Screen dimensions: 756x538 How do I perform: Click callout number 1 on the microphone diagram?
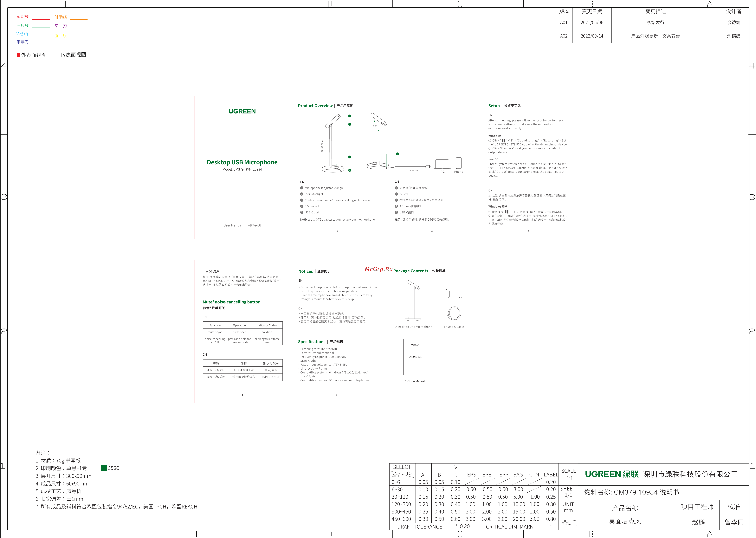(350, 116)
